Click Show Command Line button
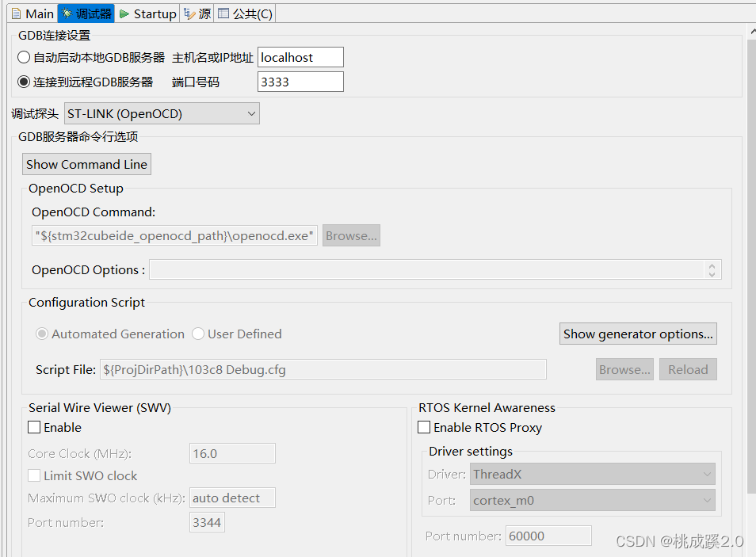This screenshot has height=557, width=756. click(x=87, y=165)
